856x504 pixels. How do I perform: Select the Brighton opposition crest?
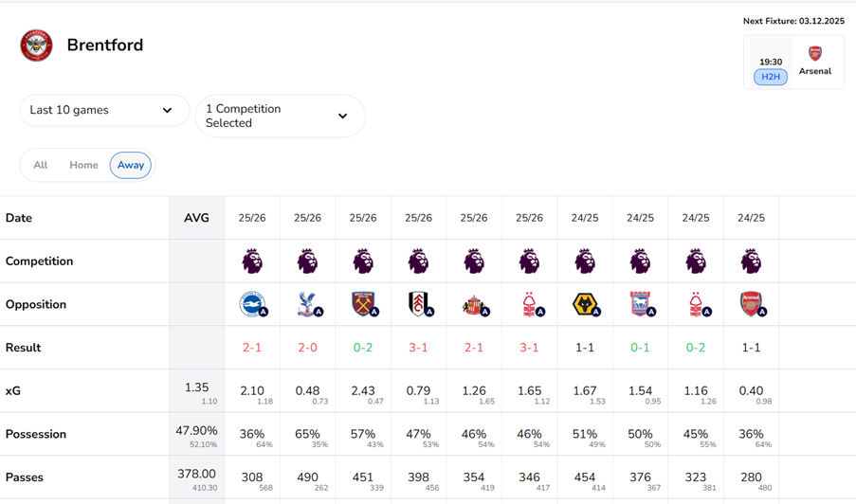coord(252,304)
